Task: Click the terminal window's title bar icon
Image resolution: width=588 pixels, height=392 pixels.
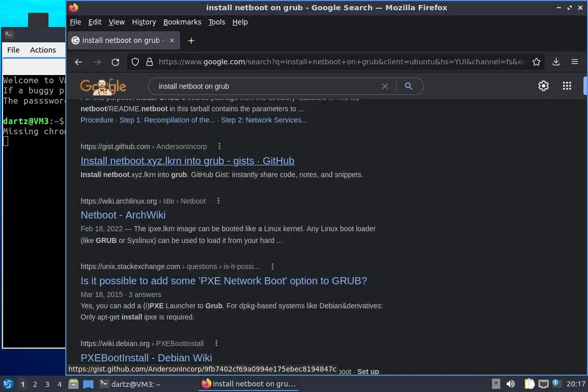Action: tap(9, 35)
